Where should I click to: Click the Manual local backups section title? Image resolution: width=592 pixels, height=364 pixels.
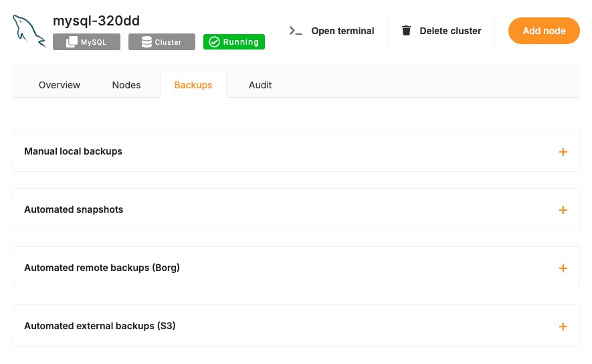click(x=74, y=151)
